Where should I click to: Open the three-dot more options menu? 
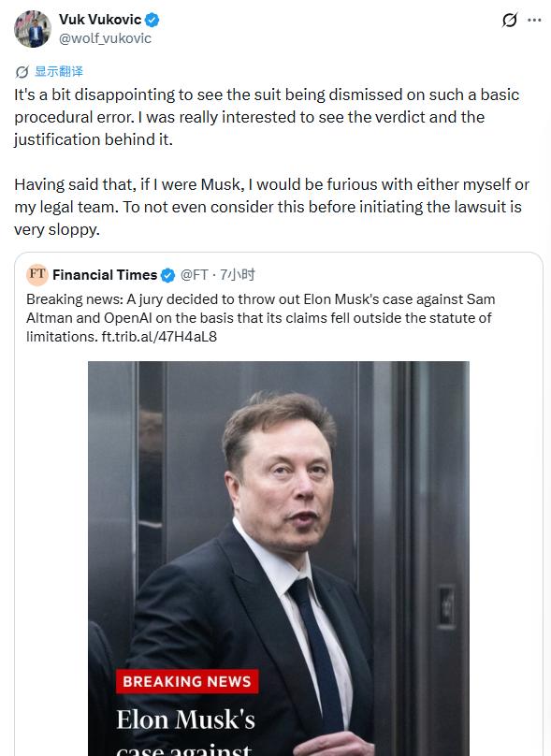[x=534, y=21]
